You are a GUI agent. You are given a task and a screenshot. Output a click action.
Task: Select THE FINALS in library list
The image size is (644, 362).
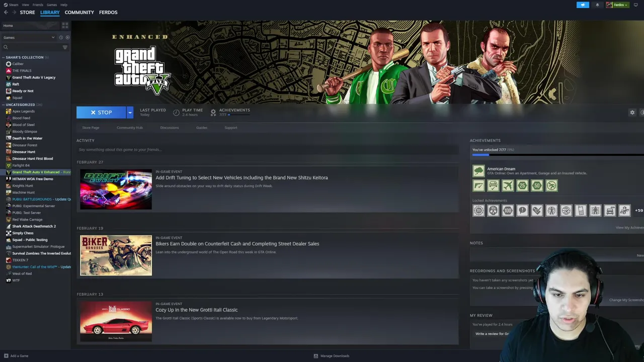pos(22,71)
